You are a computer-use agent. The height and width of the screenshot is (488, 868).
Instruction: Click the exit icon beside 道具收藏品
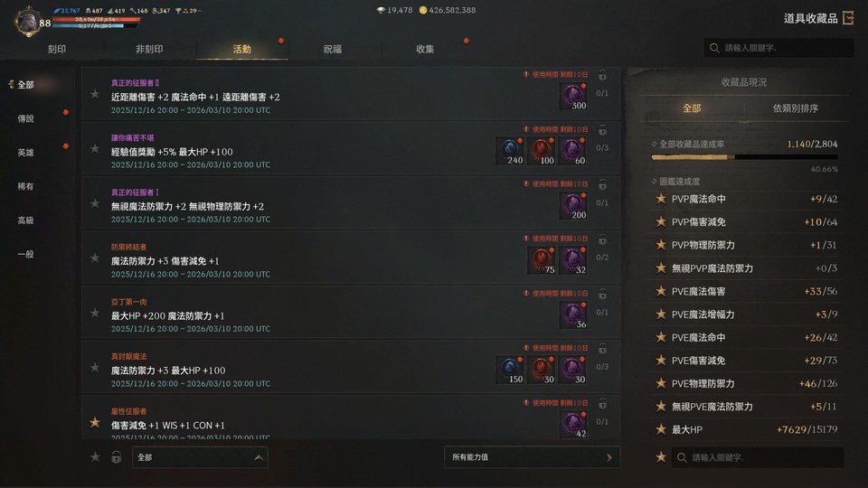pos(848,18)
